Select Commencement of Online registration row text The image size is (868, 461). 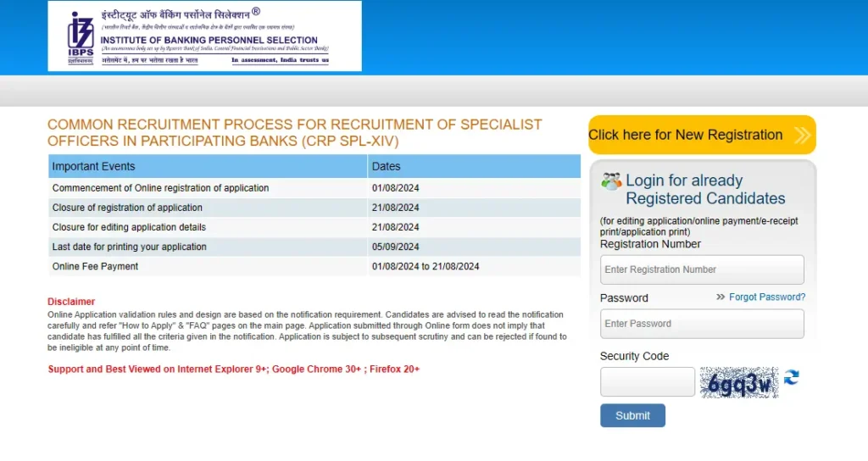(160, 188)
